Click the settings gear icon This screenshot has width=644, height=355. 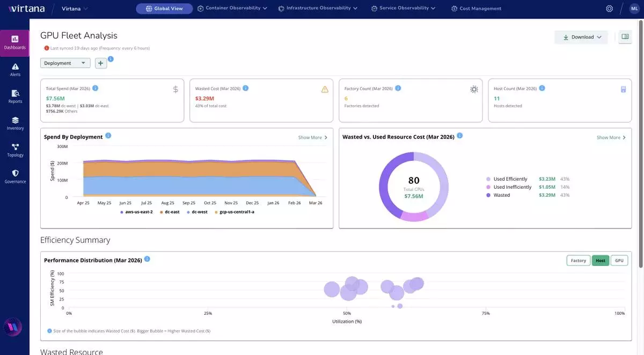tap(609, 9)
